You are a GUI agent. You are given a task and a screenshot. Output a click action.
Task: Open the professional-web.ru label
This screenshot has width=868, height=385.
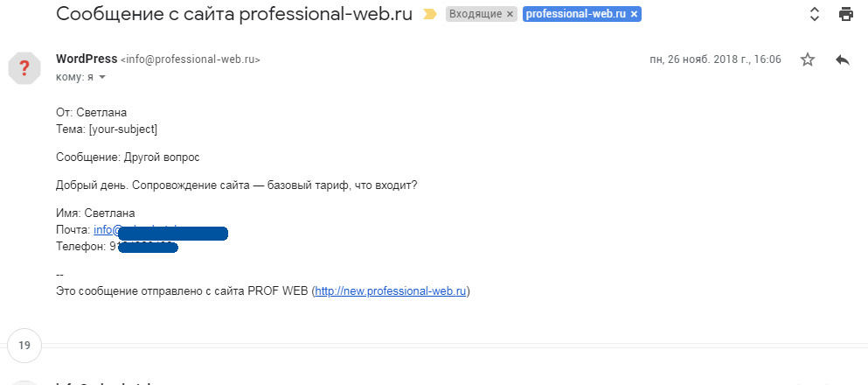coord(576,14)
